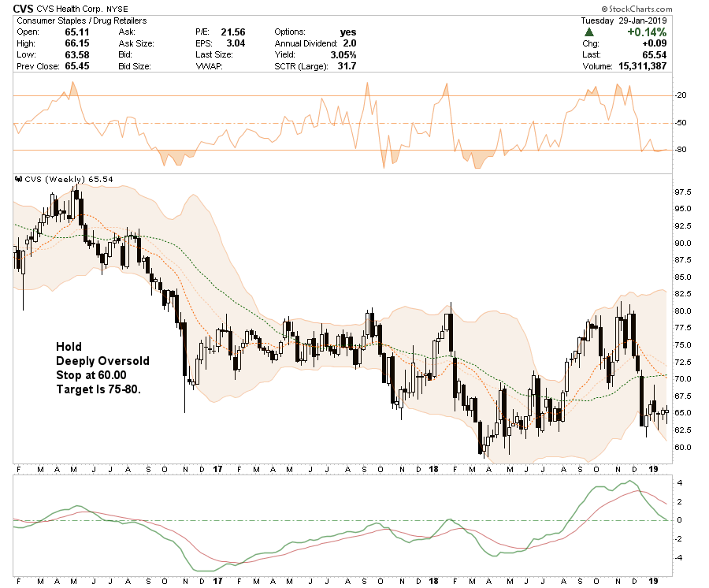The image size is (709, 588).
Task: Click the Annual Dividend value 2.0
Action: (350, 43)
